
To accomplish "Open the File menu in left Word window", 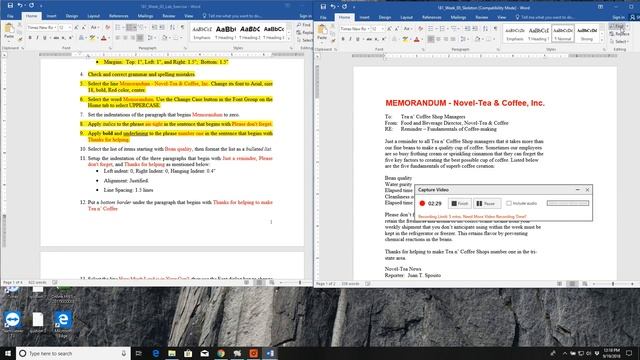I will coord(10,16).
